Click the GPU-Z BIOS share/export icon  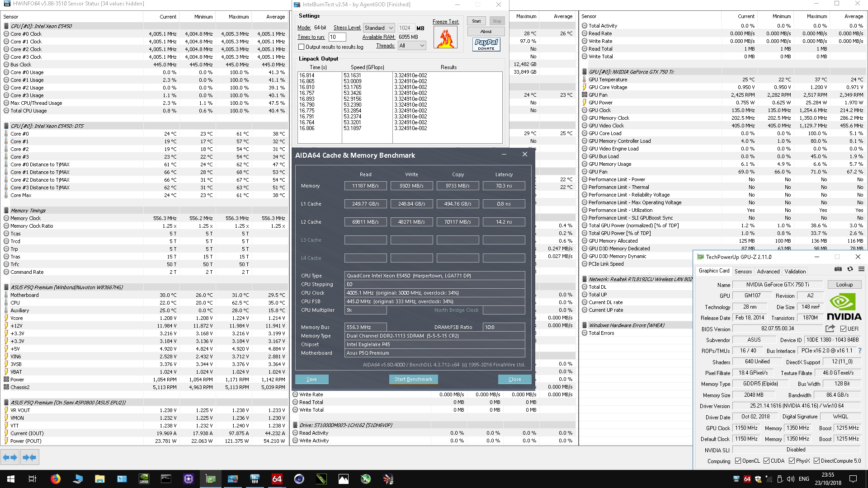pyautogui.click(x=830, y=328)
